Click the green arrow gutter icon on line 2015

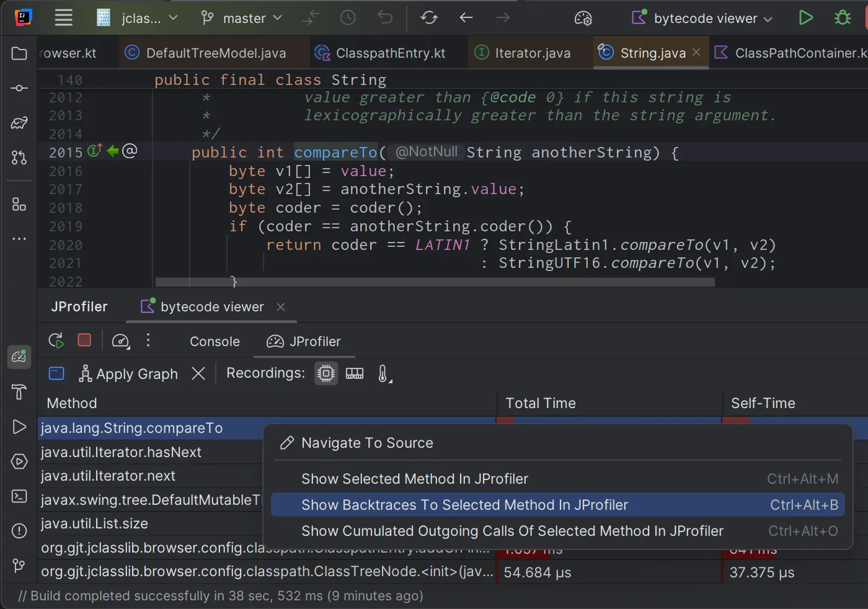tap(113, 151)
